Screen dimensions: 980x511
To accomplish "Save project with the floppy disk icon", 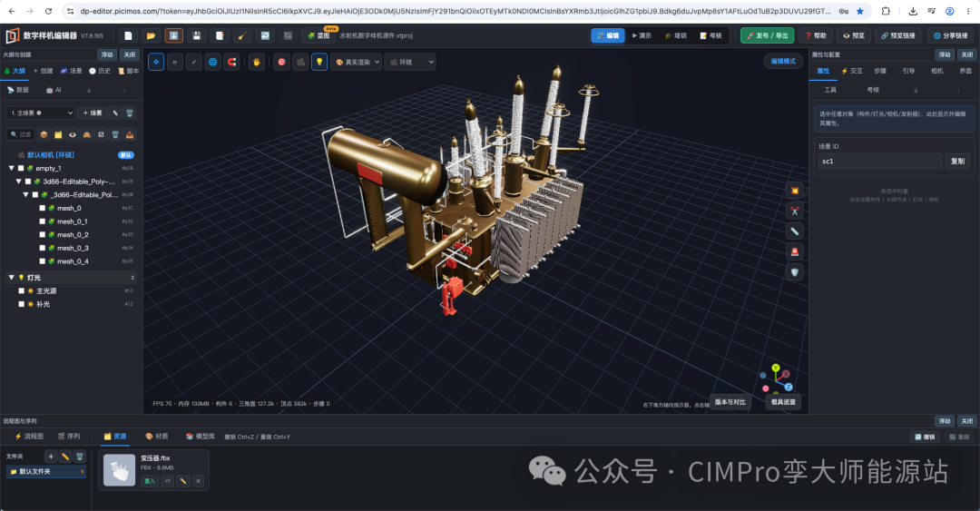I will [196, 35].
